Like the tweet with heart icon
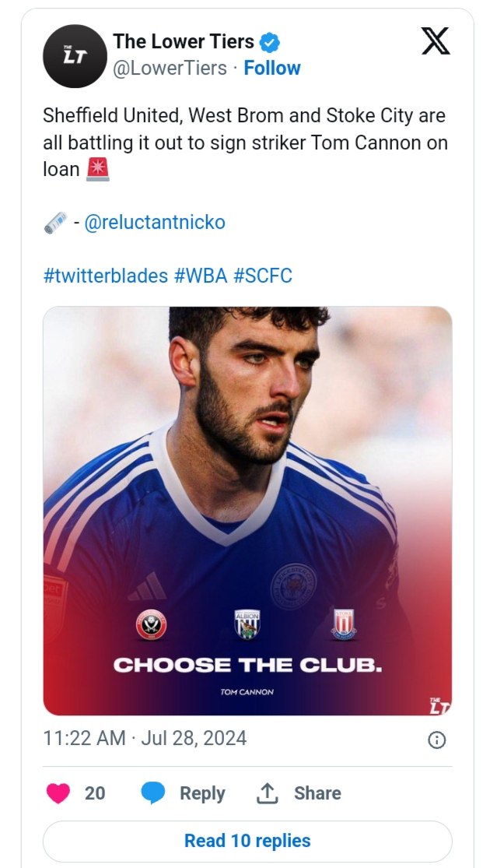This screenshot has width=497, height=868. (58, 793)
